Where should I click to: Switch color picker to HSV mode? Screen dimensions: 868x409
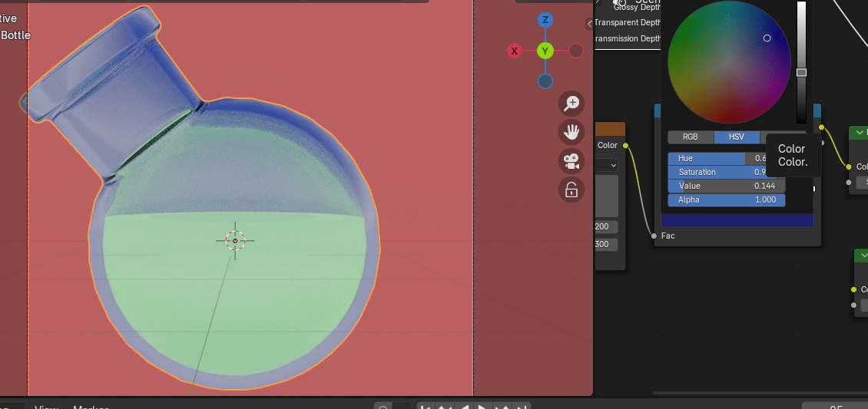736,137
